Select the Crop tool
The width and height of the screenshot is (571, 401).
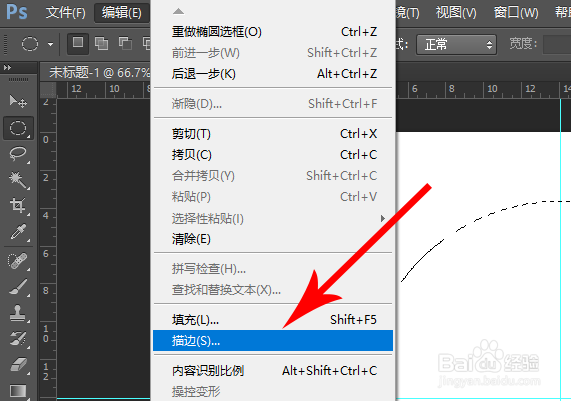pos(18,205)
